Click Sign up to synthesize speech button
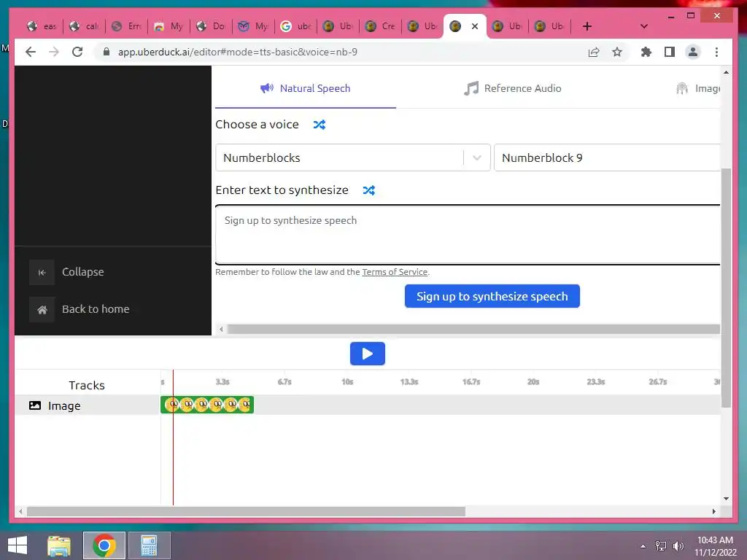 pos(492,296)
